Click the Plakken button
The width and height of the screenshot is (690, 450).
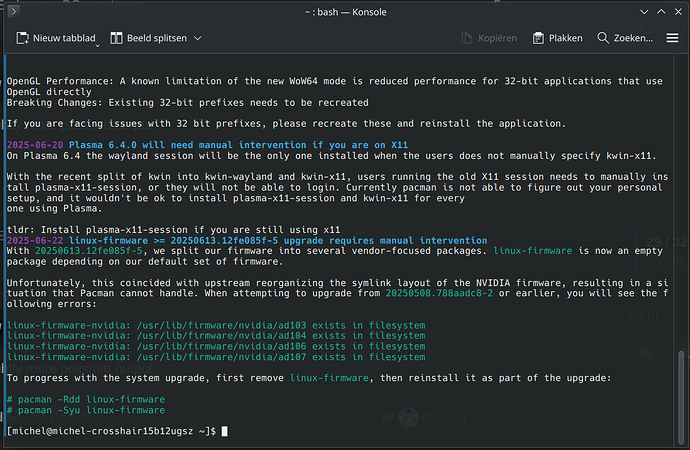558,38
